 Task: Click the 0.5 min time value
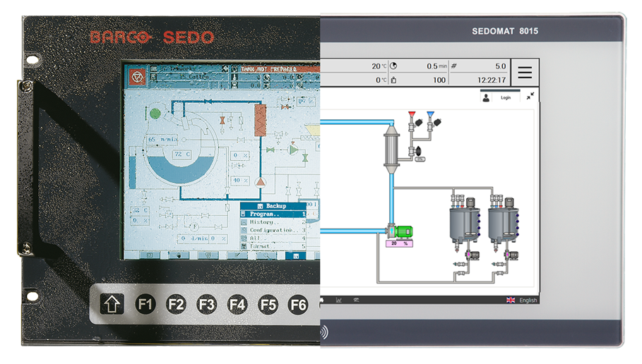(x=436, y=66)
